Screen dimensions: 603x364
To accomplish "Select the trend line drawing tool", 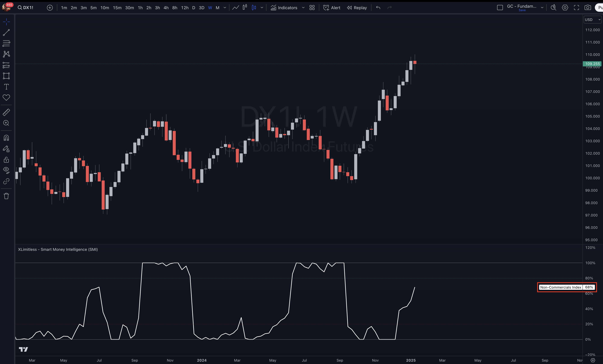I will pos(6,33).
